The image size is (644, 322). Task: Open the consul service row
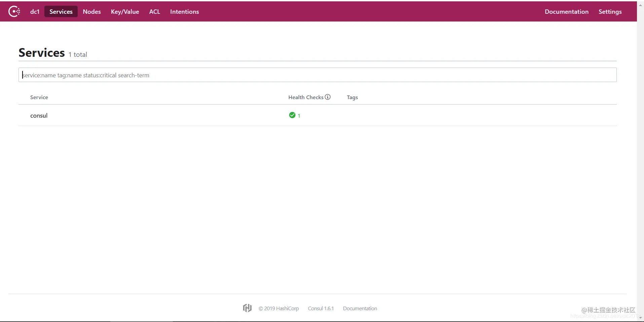click(317, 115)
